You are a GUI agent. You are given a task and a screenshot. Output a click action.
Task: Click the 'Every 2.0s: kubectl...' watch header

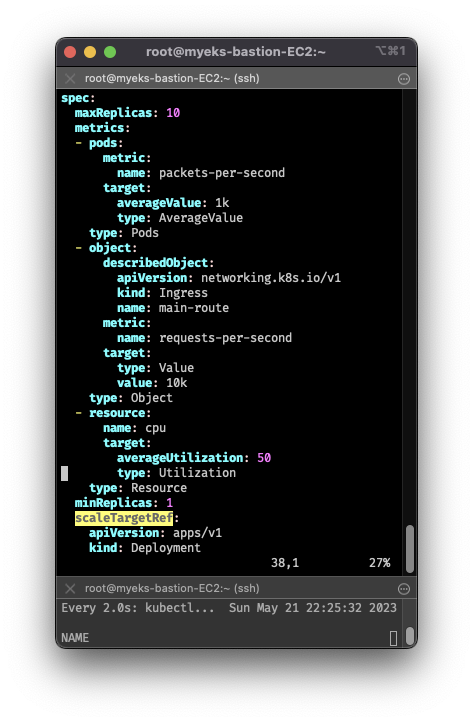pos(138,608)
